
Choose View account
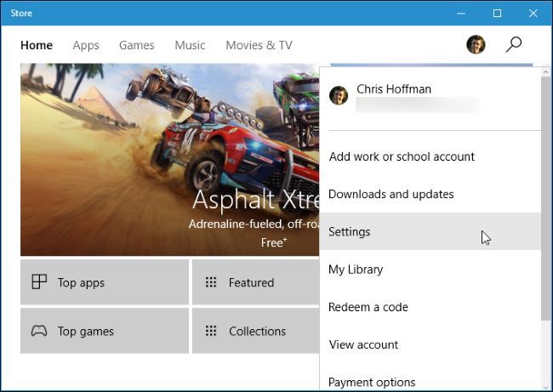(430, 344)
